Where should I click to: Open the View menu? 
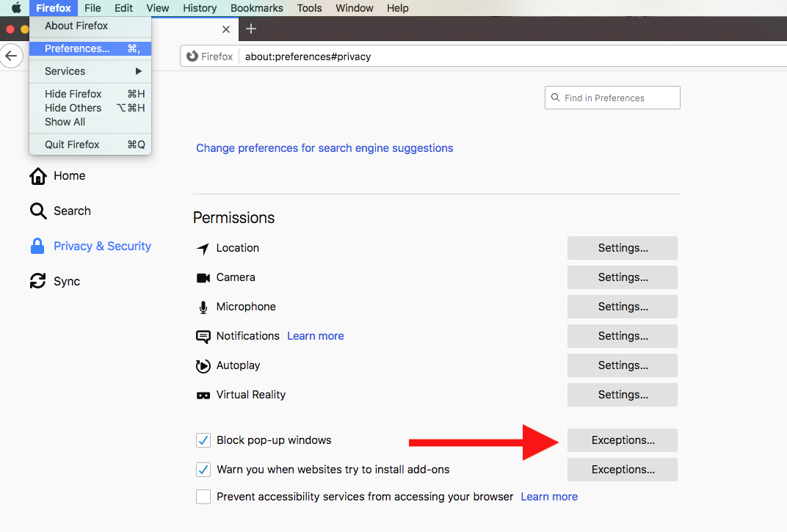[158, 8]
